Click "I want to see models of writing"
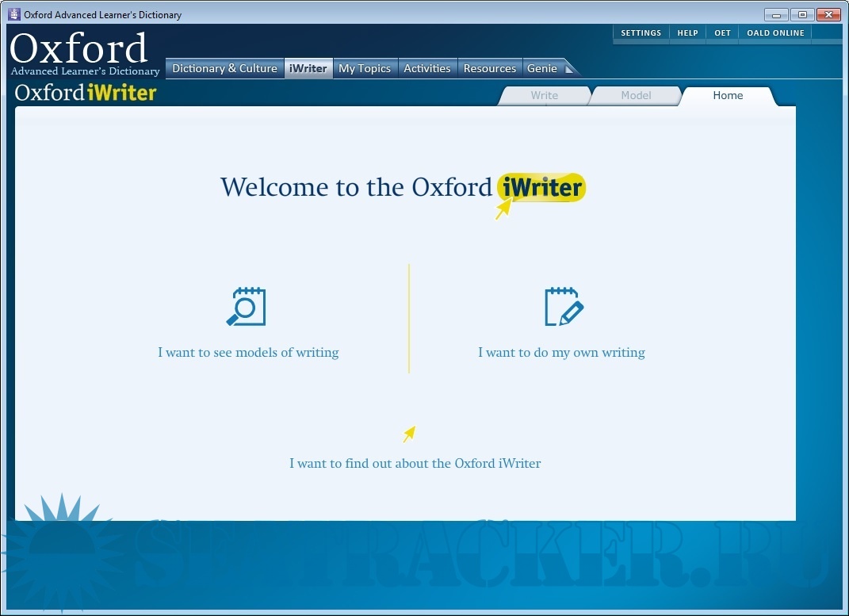 pos(248,352)
